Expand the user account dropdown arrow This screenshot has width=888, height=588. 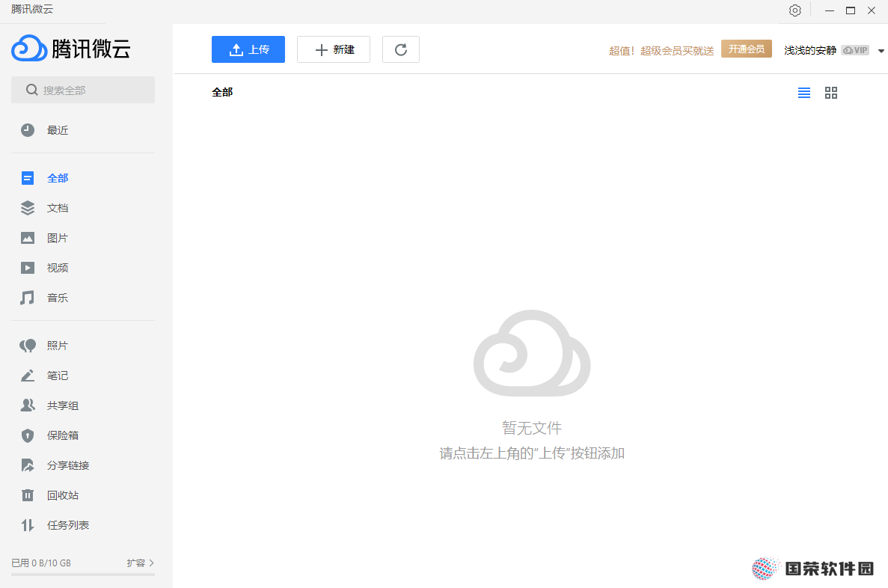pos(881,51)
